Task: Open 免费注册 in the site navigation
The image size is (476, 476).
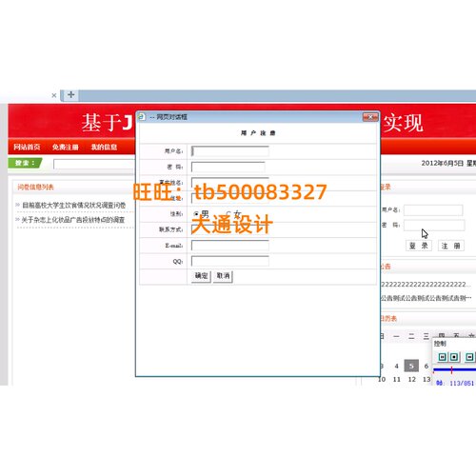Action: (66, 147)
